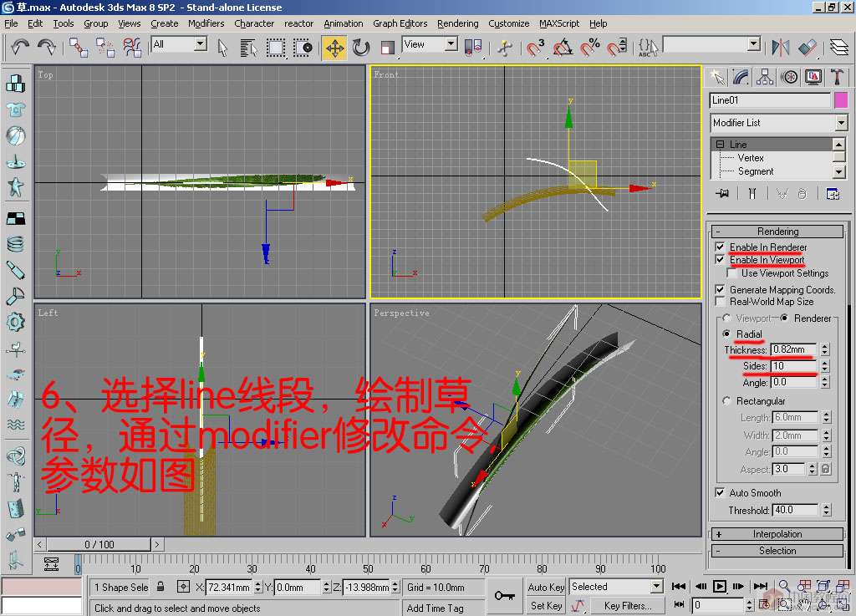The height and width of the screenshot is (616, 856).
Task: Switch to the Hierarchy command panel
Action: (765, 78)
